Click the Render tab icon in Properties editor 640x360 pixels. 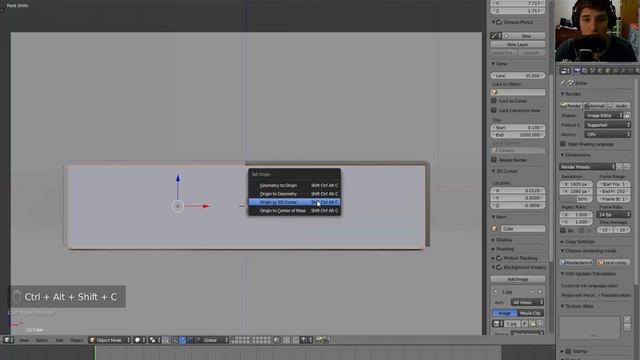577,71
